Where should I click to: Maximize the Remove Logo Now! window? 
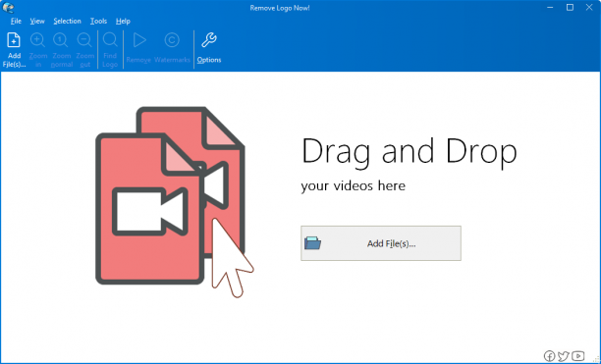click(x=570, y=7)
